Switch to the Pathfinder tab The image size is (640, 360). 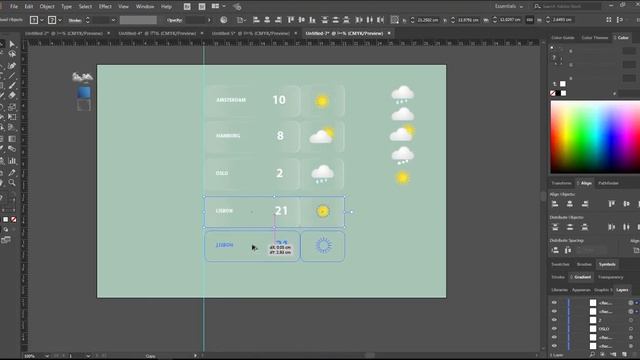click(608, 183)
